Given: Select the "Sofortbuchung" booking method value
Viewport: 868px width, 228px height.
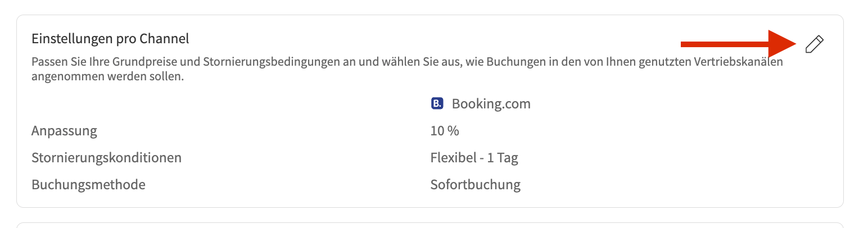Looking at the screenshot, I should (475, 184).
